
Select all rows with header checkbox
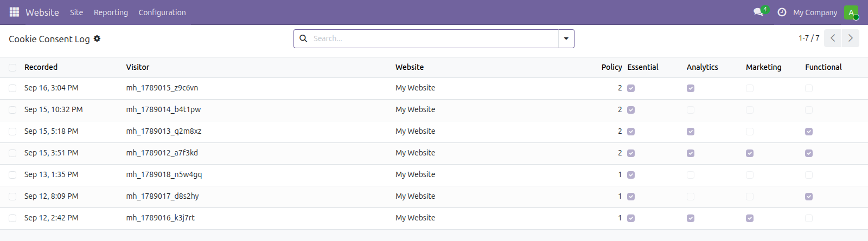tap(12, 68)
